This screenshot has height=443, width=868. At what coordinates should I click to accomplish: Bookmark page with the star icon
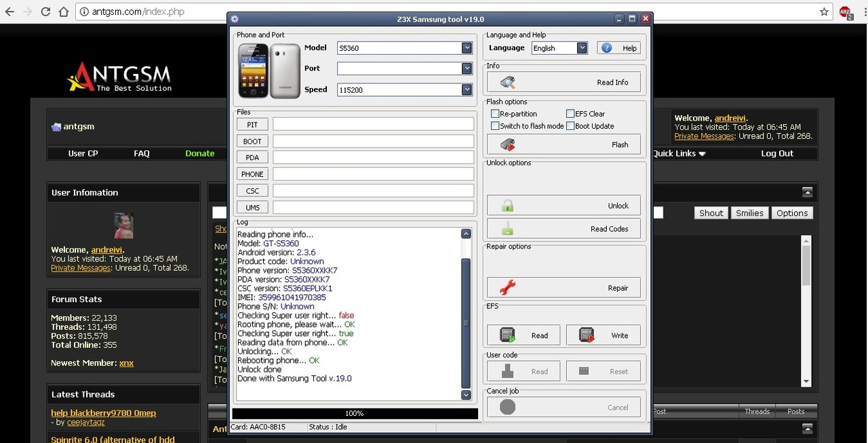[x=824, y=12]
